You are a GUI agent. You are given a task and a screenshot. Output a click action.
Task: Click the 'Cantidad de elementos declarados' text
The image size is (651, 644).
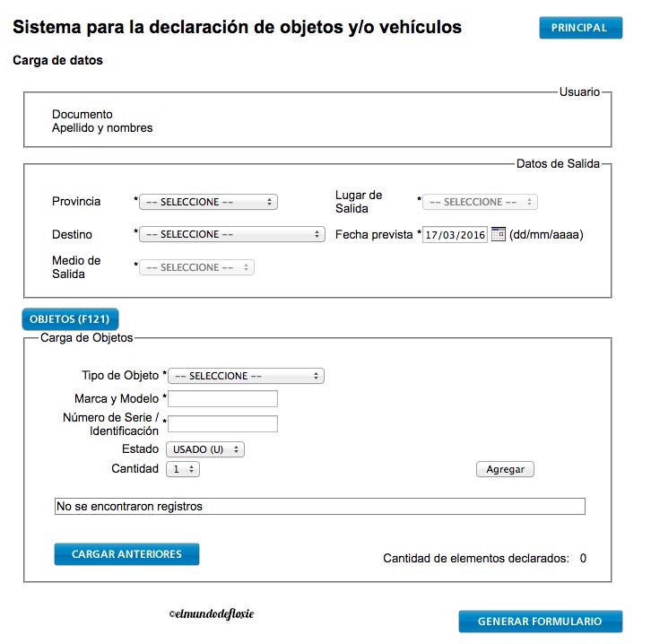tap(476, 559)
